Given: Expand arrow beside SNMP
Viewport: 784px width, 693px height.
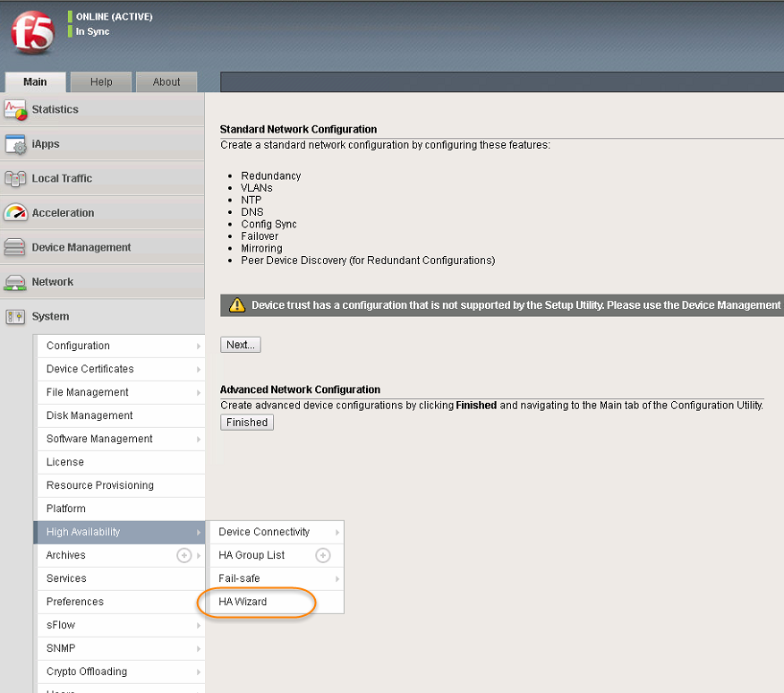Looking at the screenshot, I should point(199,649).
